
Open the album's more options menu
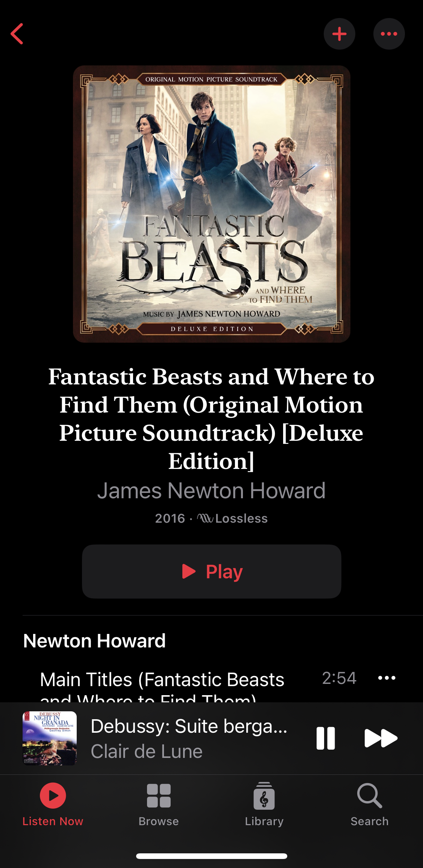coord(389,34)
